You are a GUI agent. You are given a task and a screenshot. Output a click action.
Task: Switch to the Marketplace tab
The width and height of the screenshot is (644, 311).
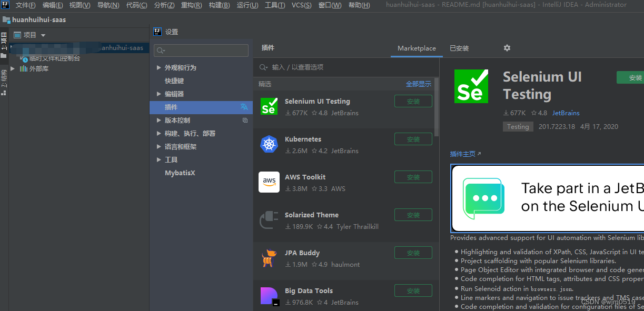click(x=417, y=48)
